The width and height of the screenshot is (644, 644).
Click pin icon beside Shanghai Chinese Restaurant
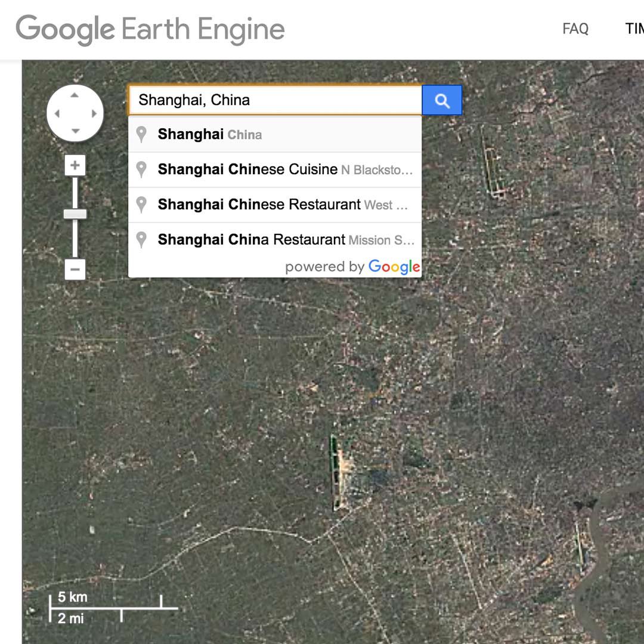(141, 205)
